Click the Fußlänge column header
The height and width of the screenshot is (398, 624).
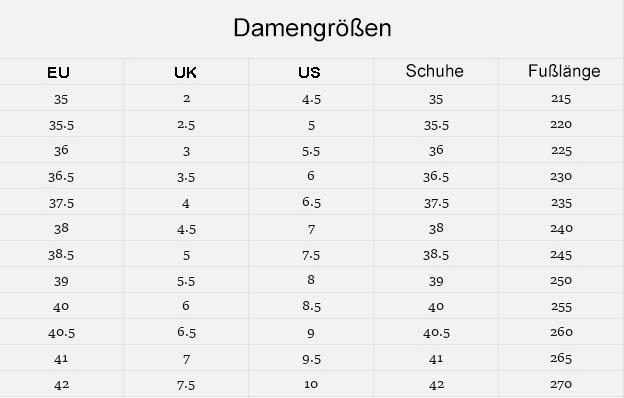click(x=564, y=72)
